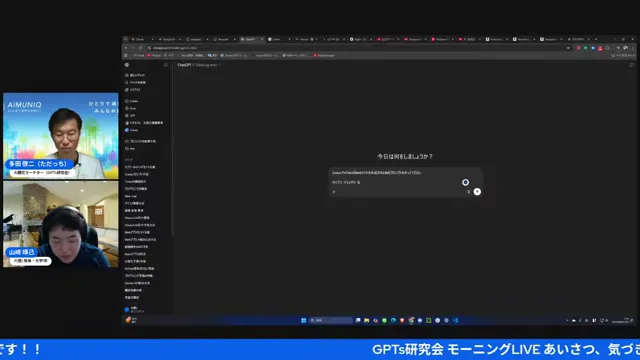Open the taskbar Settings gear icon

[447, 320]
